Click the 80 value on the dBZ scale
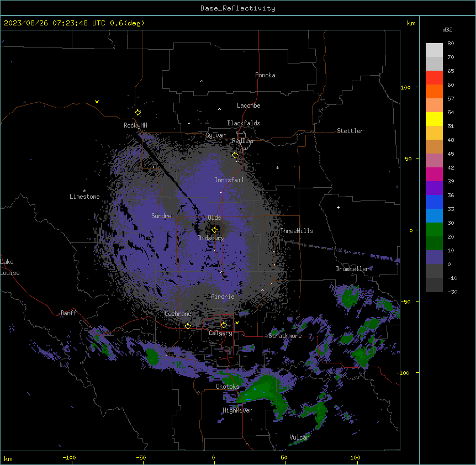 [451, 44]
